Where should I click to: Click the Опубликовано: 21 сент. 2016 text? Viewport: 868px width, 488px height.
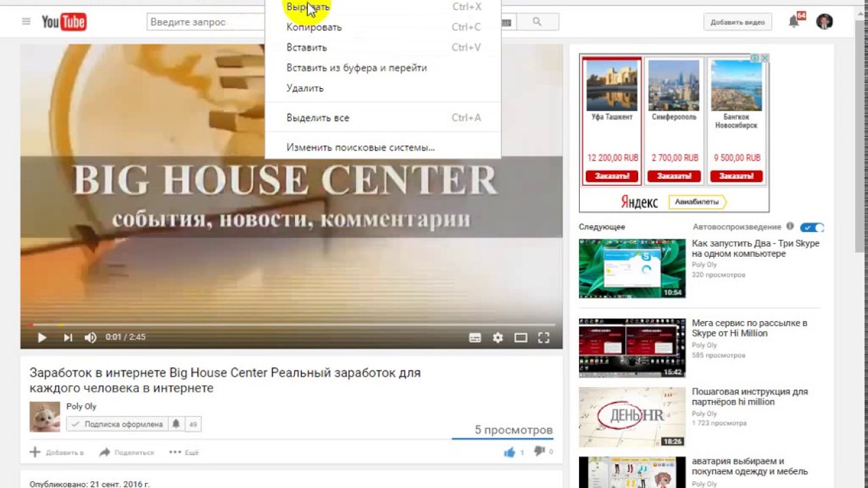point(90,484)
